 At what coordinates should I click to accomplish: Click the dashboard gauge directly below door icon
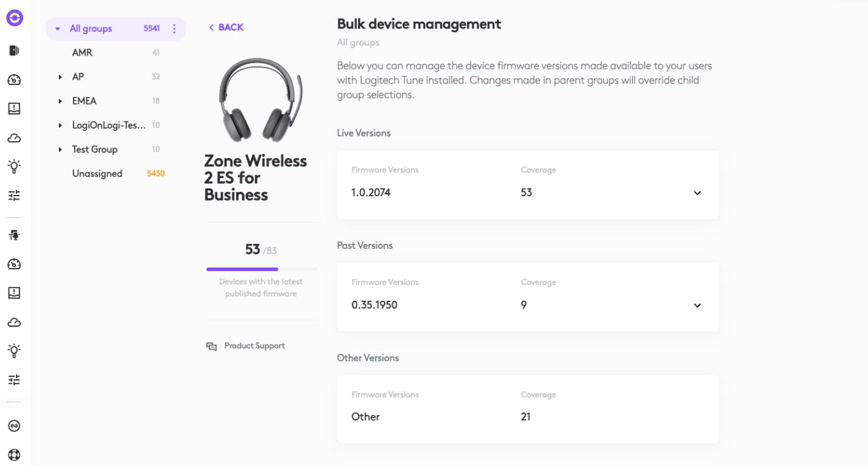pos(14,80)
